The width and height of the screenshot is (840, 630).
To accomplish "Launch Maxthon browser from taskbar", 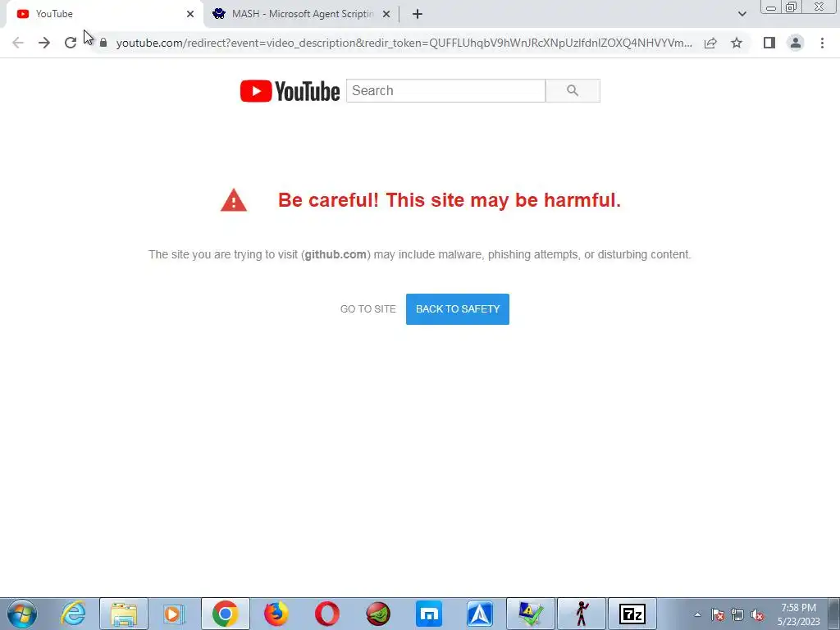I will click(428, 614).
